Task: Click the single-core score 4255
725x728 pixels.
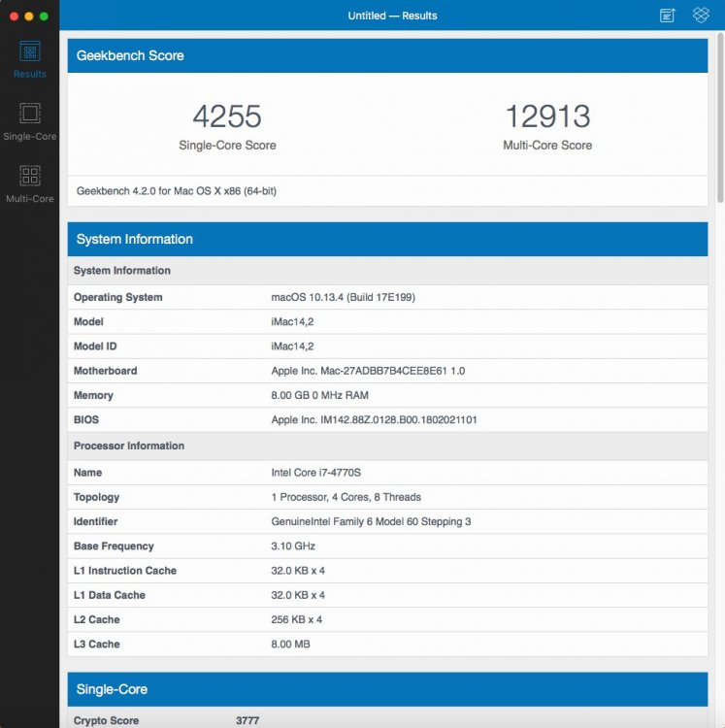Action: [x=227, y=116]
